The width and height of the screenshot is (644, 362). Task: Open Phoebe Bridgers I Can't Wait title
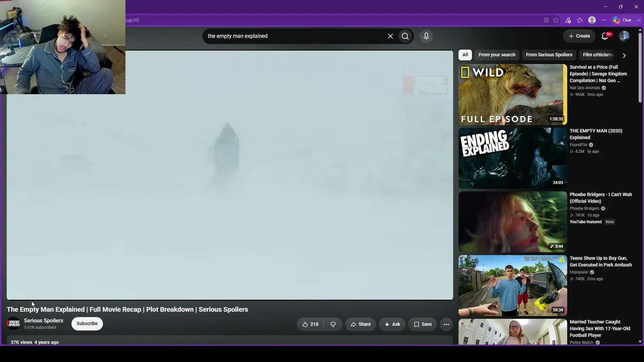(601, 198)
